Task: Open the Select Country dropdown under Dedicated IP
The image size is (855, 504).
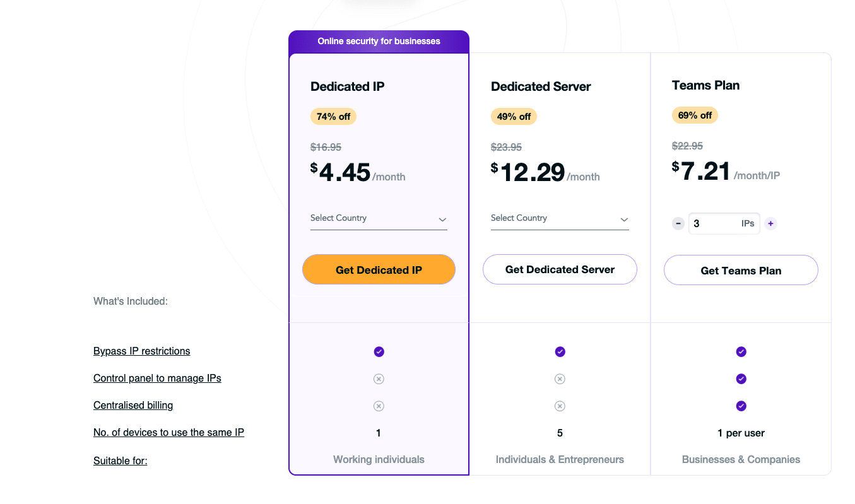Action: 379,218
